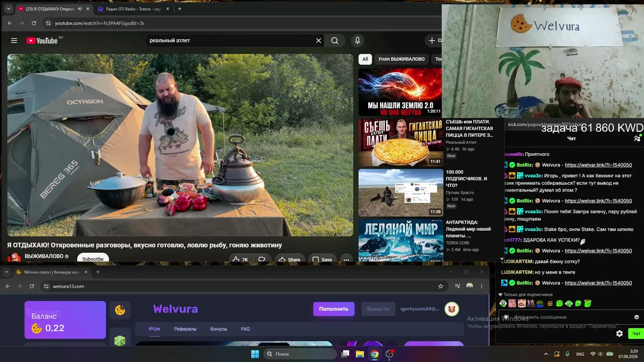Image resolution: width=644 pixels, height=362 pixels.
Task: Open Chrome menu in Welvura window
Action: tap(481, 286)
